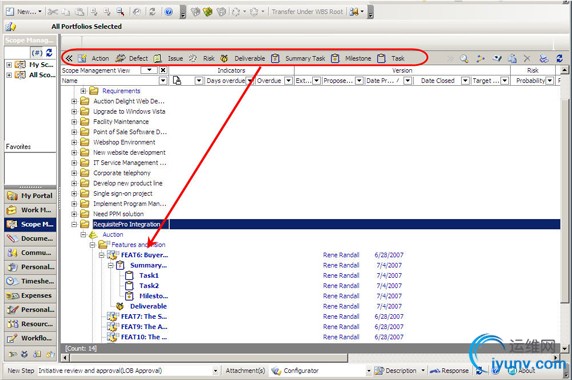Add a new Defect item

click(132, 58)
